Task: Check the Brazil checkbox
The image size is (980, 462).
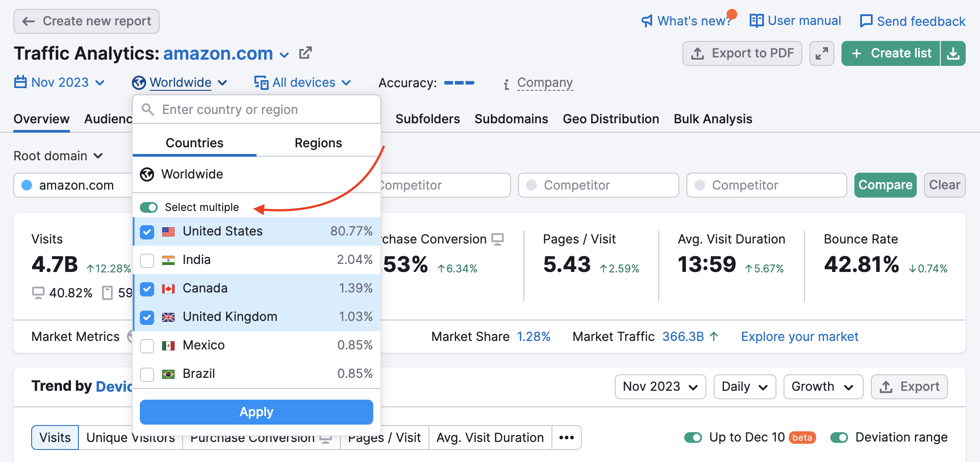Action: coord(147,374)
